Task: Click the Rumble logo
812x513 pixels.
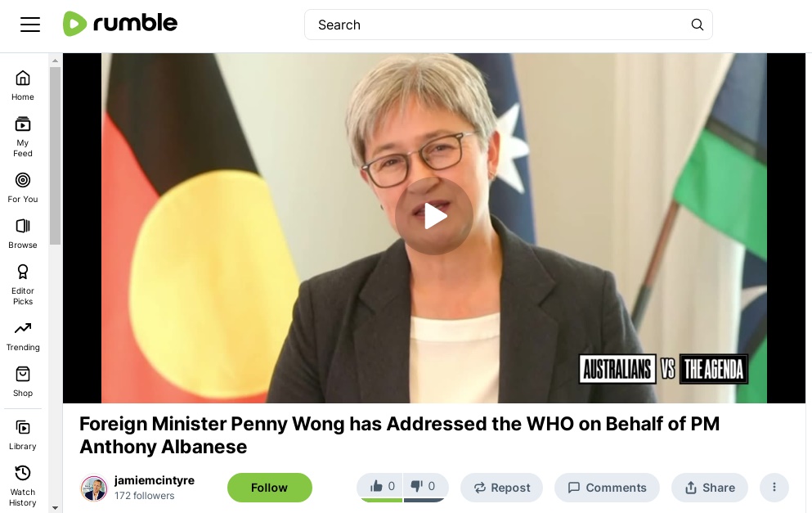Action: (120, 24)
